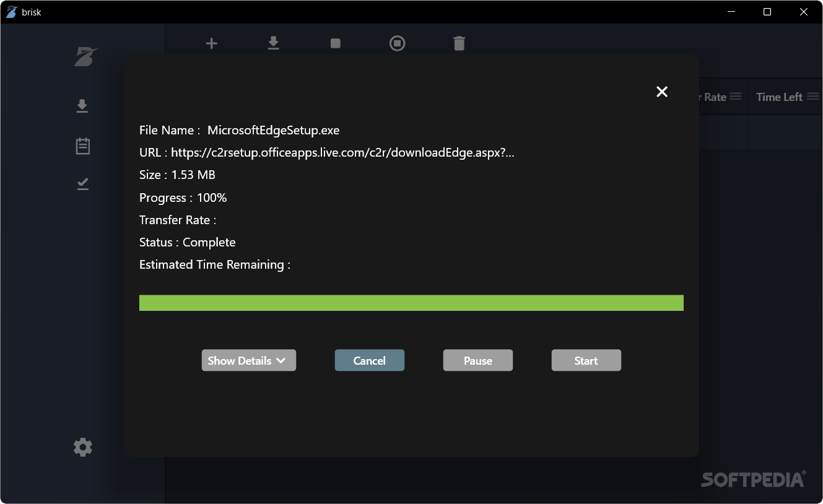
Task: Click the delete trash can icon
Action: click(459, 43)
